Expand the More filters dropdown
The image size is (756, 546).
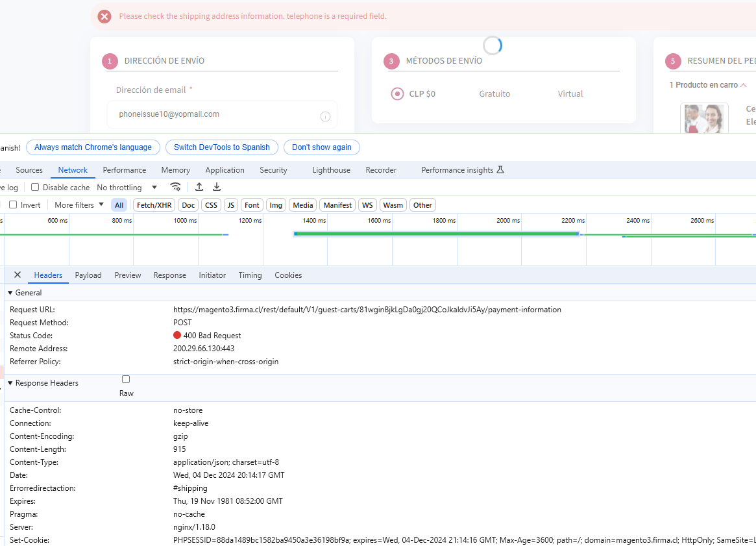75,205
